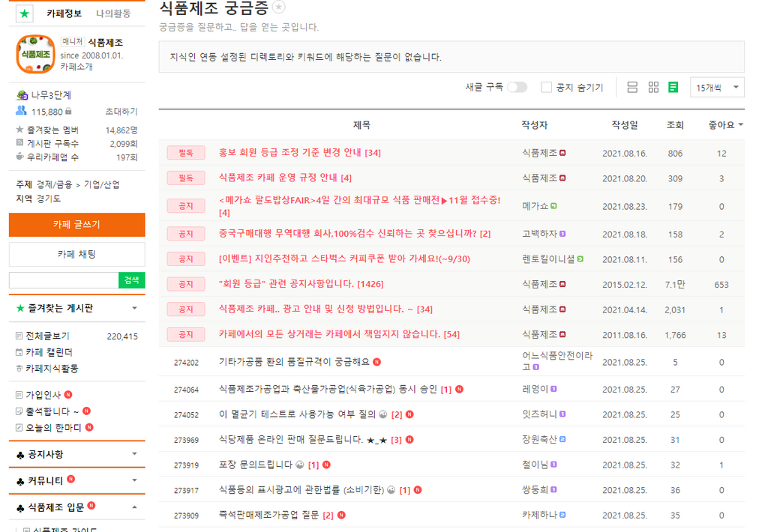Viewport: 768px width, 532px height.
Task: Click the member badge next to 장원축산
Action: (562, 440)
